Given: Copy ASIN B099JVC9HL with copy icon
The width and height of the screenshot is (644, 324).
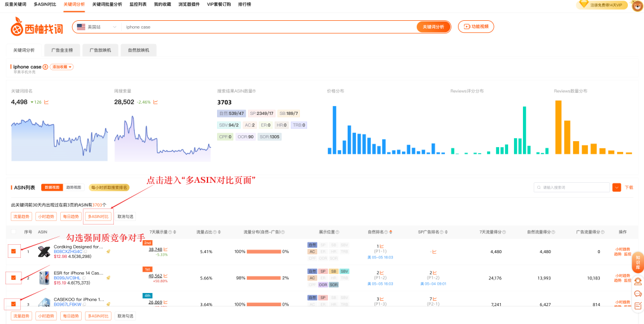Looking at the screenshot, I should pyautogui.click(x=84, y=278).
